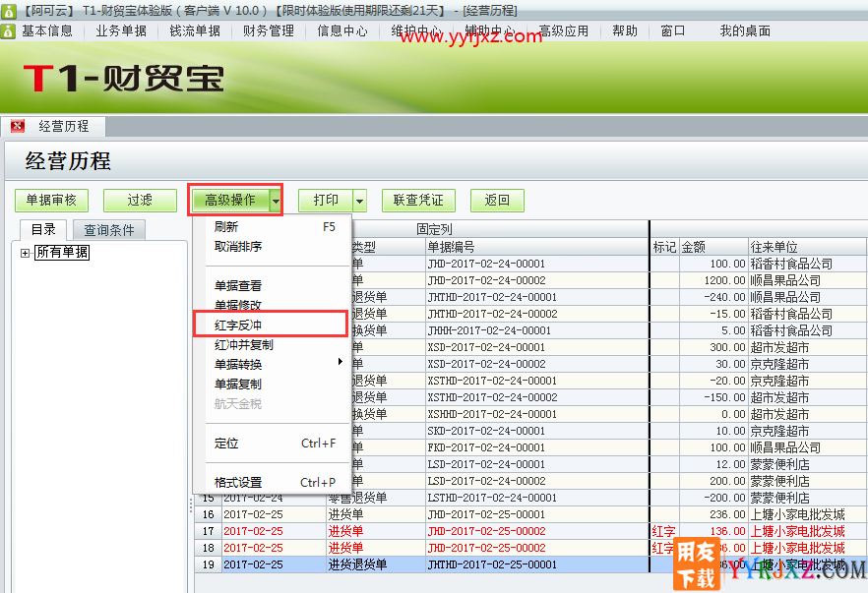Image resolution: width=868 pixels, height=593 pixels.
Task: Choose 红字反冲 menu entry
Action: click(x=274, y=326)
